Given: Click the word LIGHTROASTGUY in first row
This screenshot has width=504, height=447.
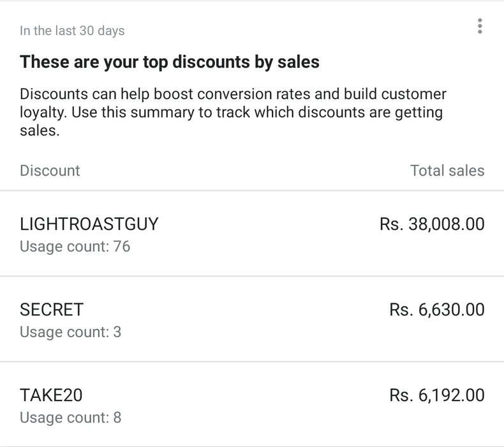Looking at the screenshot, I should pyautogui.click(x=89, y=224).
